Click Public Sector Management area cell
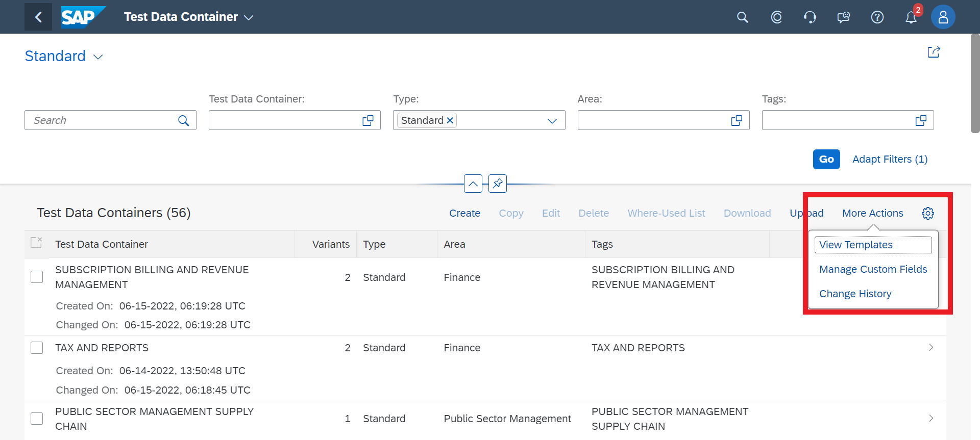This screenshot has height=440, width=980. click(x=507, y=419)
